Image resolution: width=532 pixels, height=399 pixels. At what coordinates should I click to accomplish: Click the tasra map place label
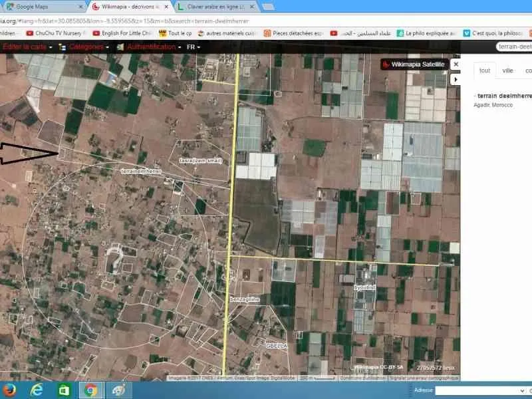[x=201, y=160]
